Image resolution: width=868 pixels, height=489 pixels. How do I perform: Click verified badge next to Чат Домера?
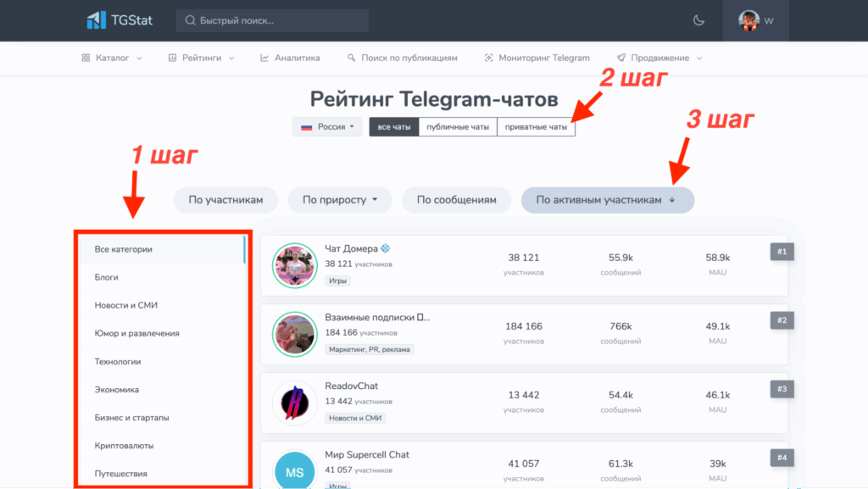(x=386, y=248)
